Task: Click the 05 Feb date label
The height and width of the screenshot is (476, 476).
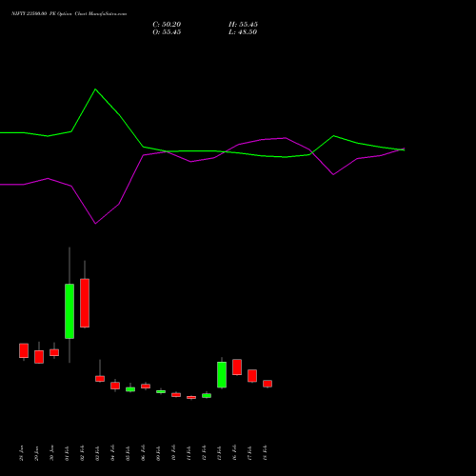Action: coord(128,453)
